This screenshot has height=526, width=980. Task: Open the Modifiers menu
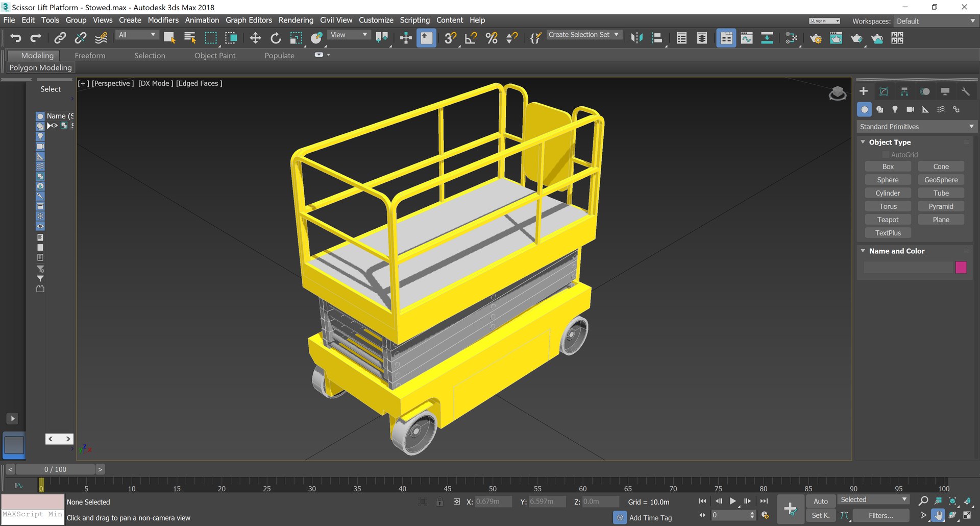[163, 20]
